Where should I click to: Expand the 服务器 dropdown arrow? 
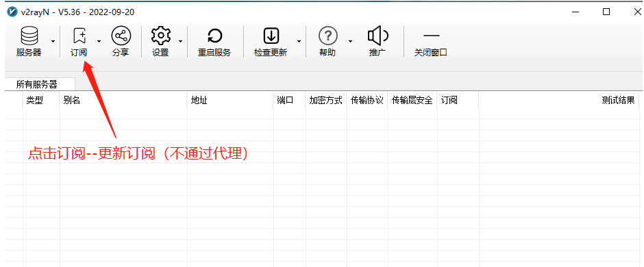53,42
